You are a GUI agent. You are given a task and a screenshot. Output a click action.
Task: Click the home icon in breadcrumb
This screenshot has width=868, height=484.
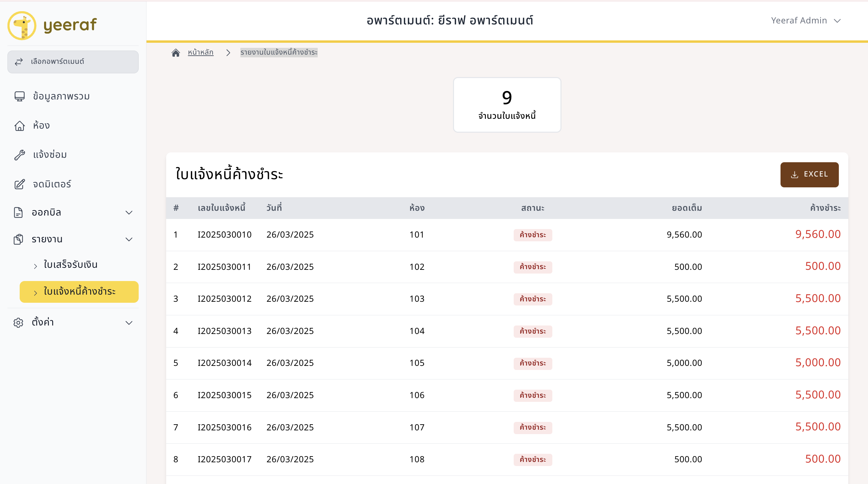point(176,53)
